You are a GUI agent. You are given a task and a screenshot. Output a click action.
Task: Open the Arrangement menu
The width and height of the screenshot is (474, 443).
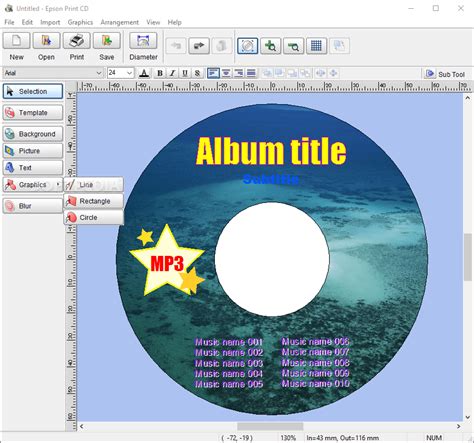tap(119, 22)
